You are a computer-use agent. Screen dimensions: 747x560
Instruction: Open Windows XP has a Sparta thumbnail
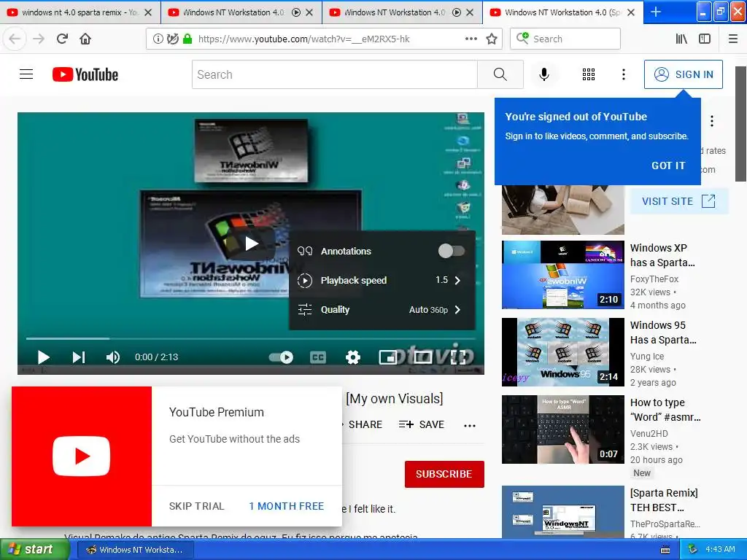pyautogui.click(x=562, y=275)
